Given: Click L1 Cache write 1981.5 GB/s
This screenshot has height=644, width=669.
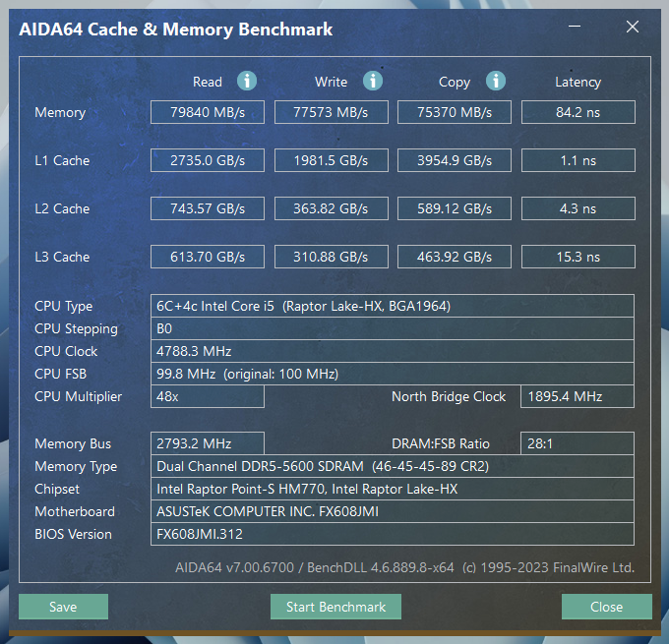Looking at the screenshot, I should (x=332, y=160).
